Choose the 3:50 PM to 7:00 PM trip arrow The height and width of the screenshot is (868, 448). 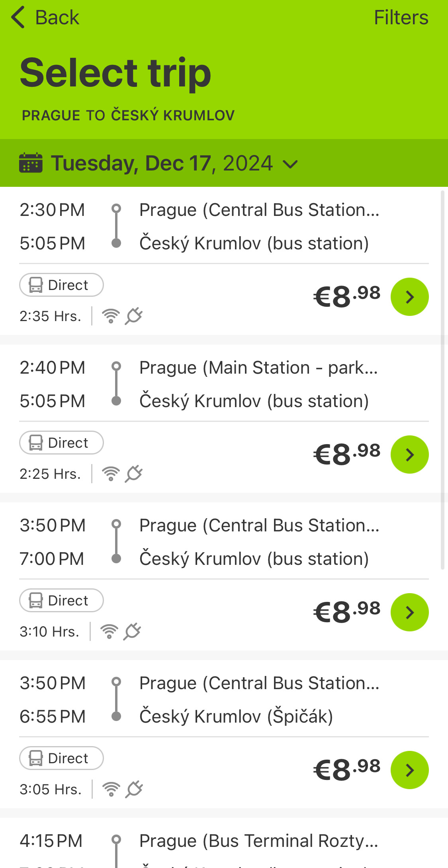coord(409,612)
